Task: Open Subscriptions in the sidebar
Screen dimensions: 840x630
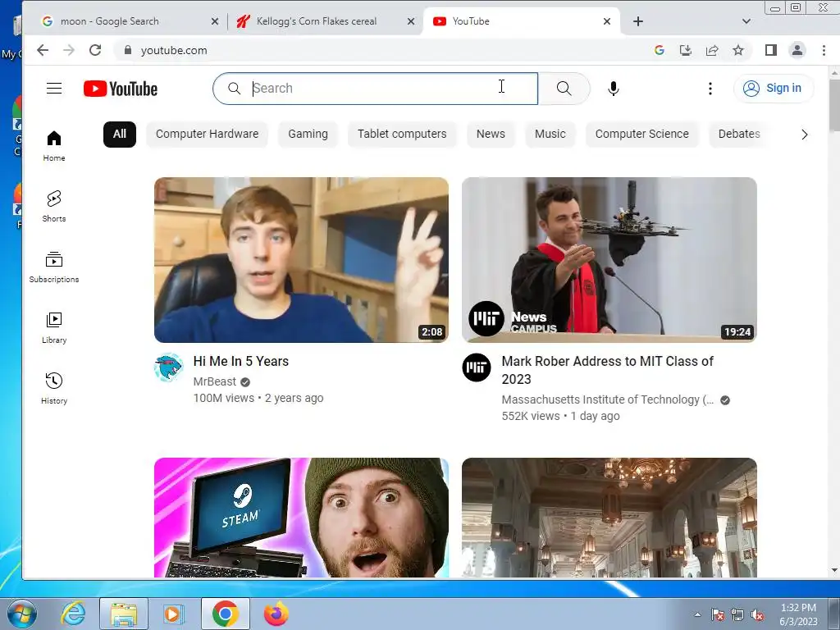Action: (x=54, y=267)
